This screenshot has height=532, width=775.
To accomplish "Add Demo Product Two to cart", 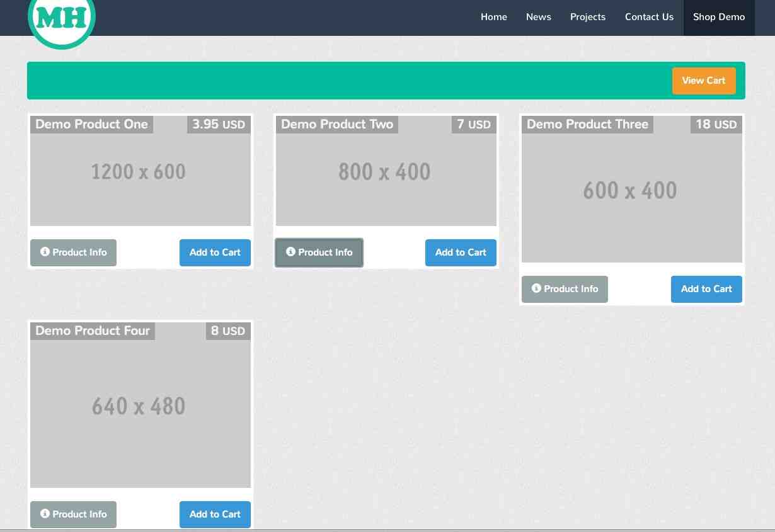I will [461, 252].
